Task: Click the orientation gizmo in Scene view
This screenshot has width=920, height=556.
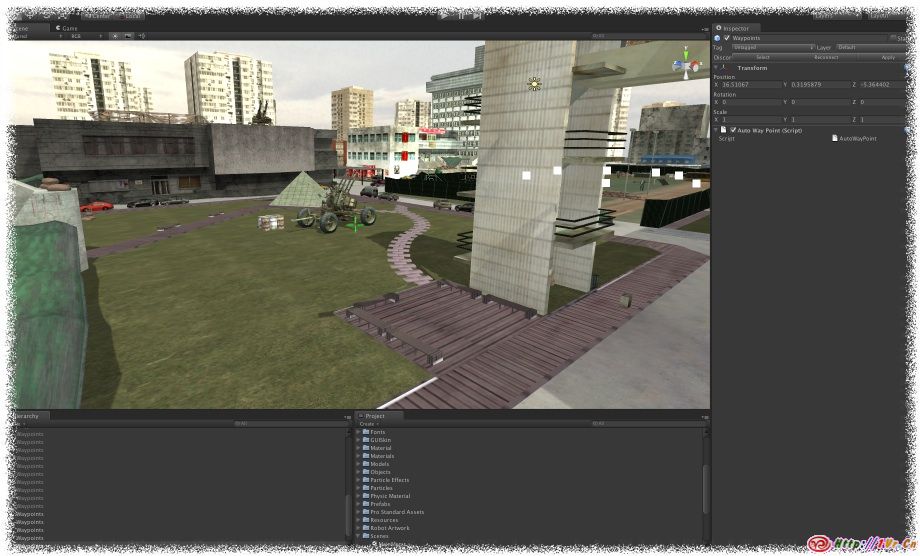Action: click(687, 64)
